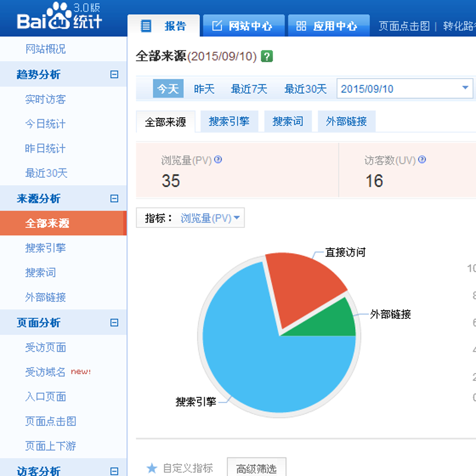The height and width of the screenshot is (476, 476).
Task: Select 全部来源 in the sidebar
Action: (63, 223)
